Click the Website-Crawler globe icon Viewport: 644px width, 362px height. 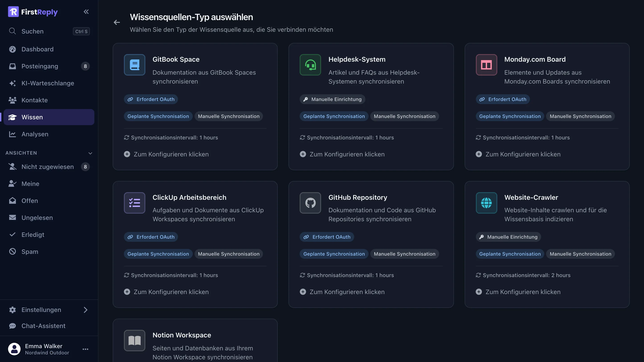[486, 203]
